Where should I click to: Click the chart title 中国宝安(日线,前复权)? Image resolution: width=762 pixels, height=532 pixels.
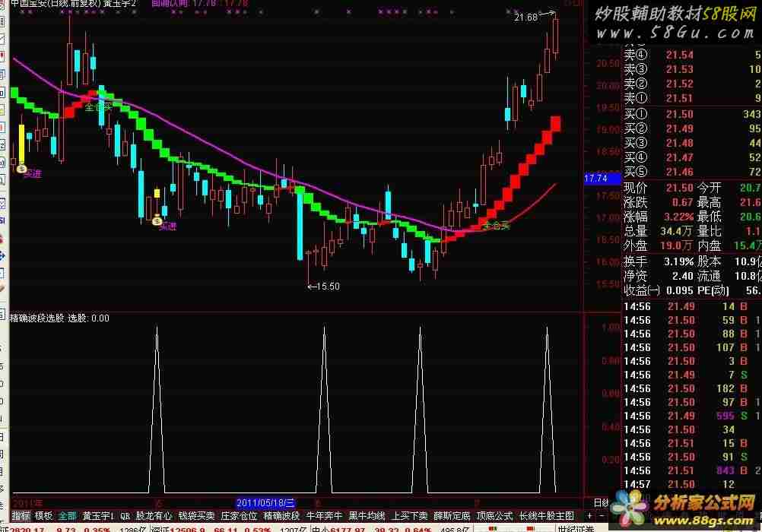coord(56,3)
